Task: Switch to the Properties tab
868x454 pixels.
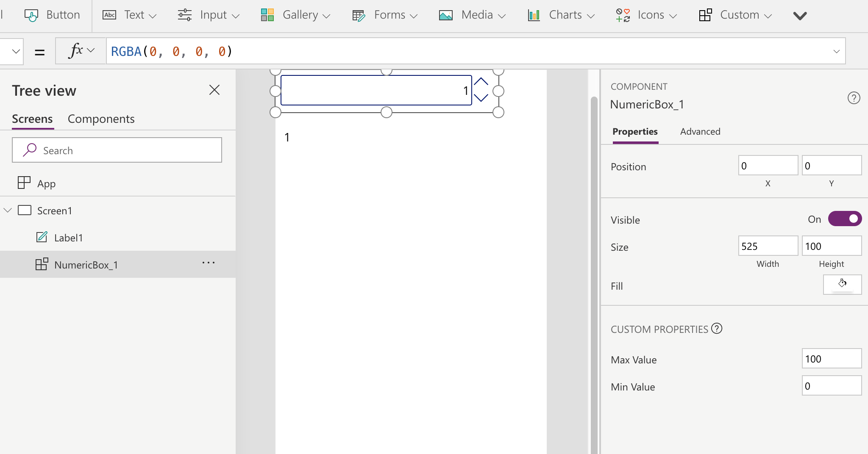Action: 635,132
